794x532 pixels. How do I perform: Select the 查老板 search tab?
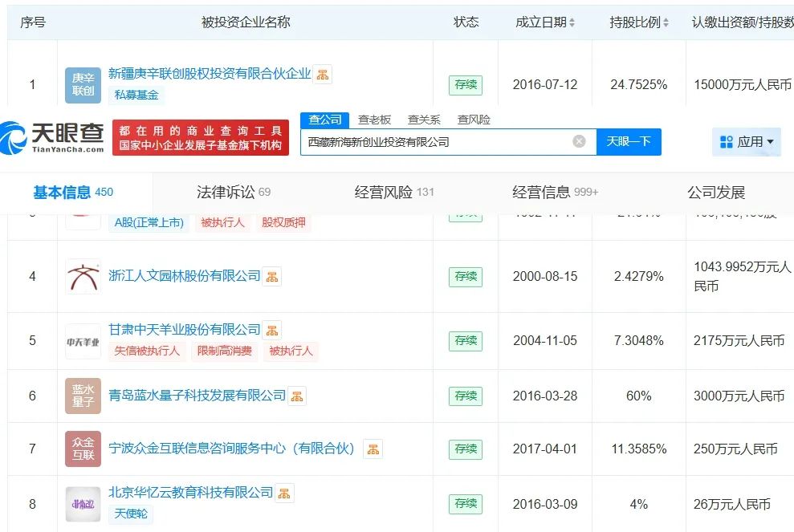374,120
